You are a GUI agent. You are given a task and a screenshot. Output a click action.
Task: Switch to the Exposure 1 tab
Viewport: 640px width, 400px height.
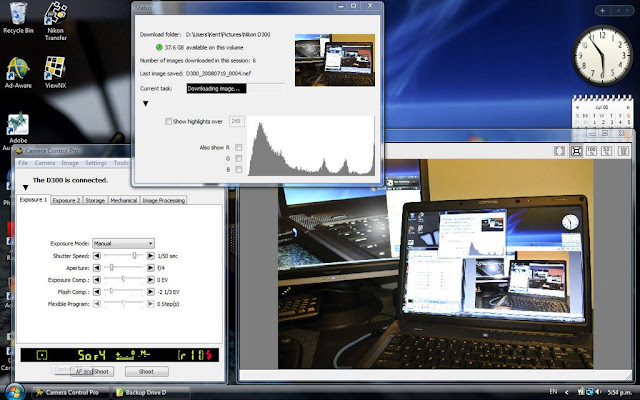[33, 200]
